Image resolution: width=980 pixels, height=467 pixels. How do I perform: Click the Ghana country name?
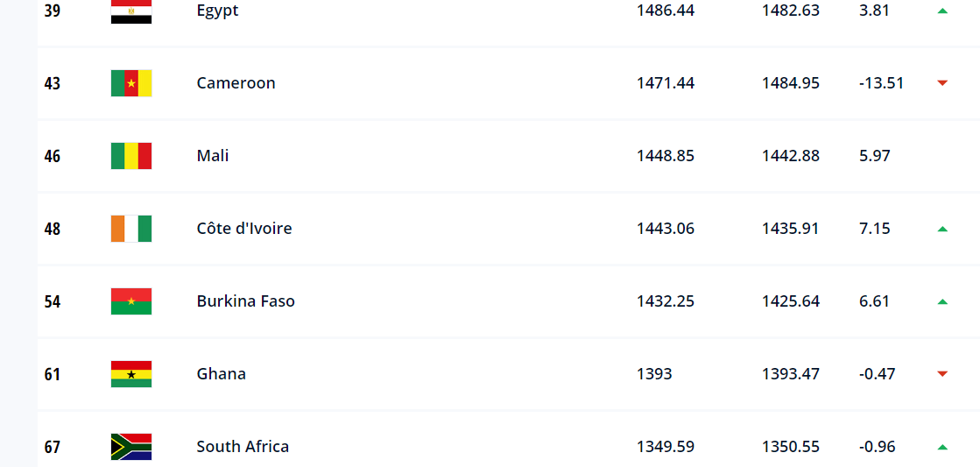point(222,374)
